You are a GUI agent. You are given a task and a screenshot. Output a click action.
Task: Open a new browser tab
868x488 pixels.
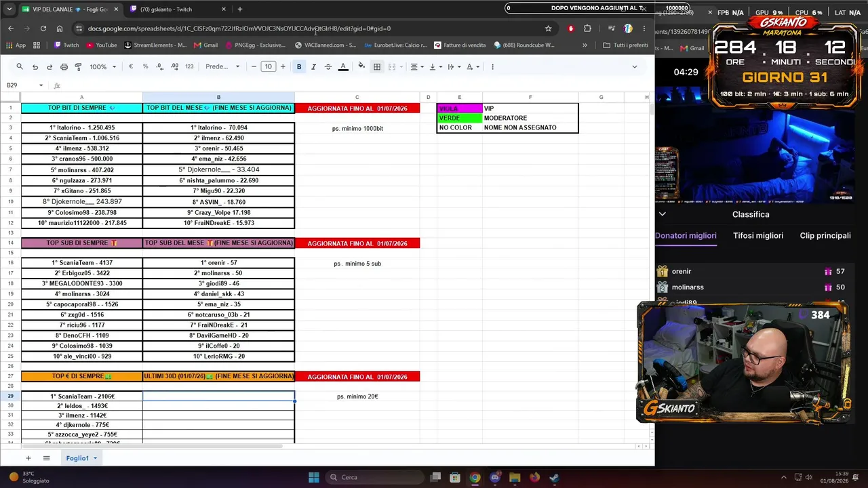239,9
